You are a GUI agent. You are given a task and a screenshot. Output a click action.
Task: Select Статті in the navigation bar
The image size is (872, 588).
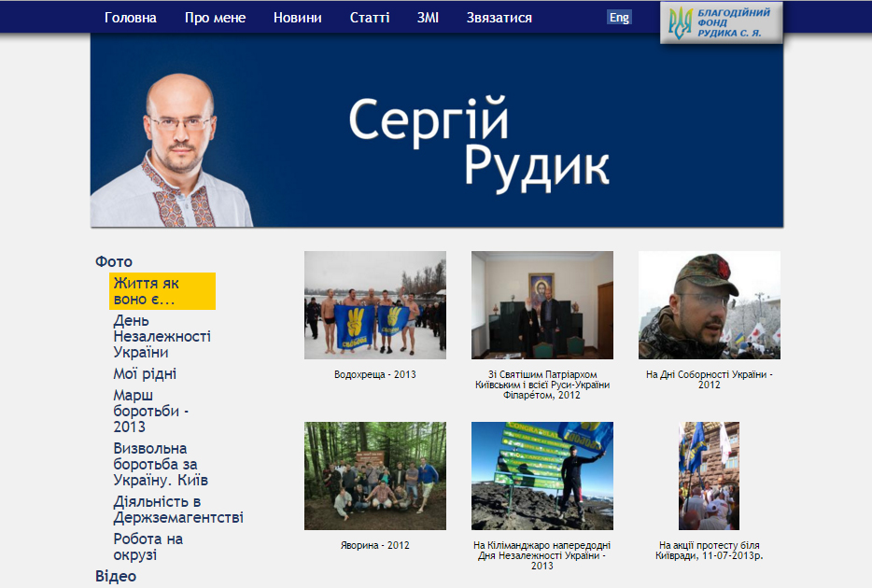370,18
